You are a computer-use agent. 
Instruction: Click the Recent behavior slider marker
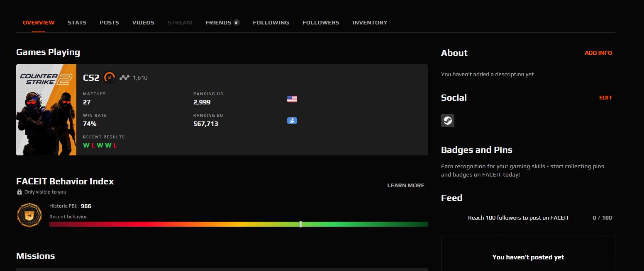pos(300,224)
